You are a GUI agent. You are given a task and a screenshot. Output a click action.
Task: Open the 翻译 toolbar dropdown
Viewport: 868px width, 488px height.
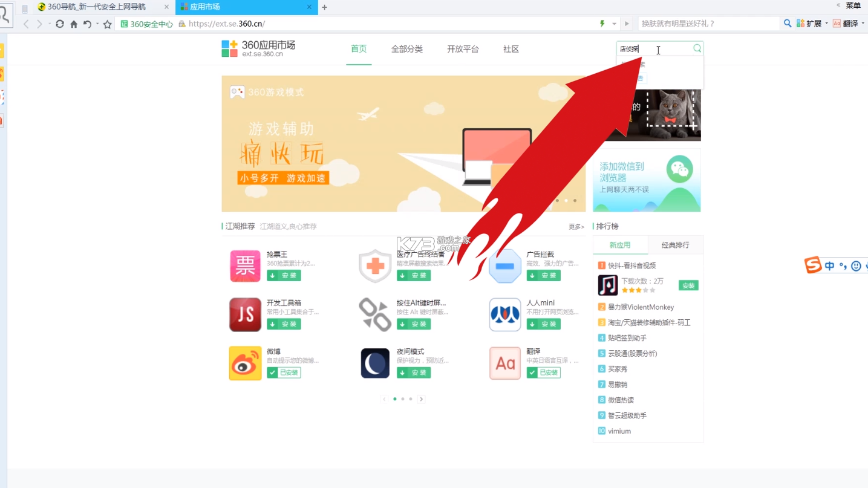(x=849, y=24)
